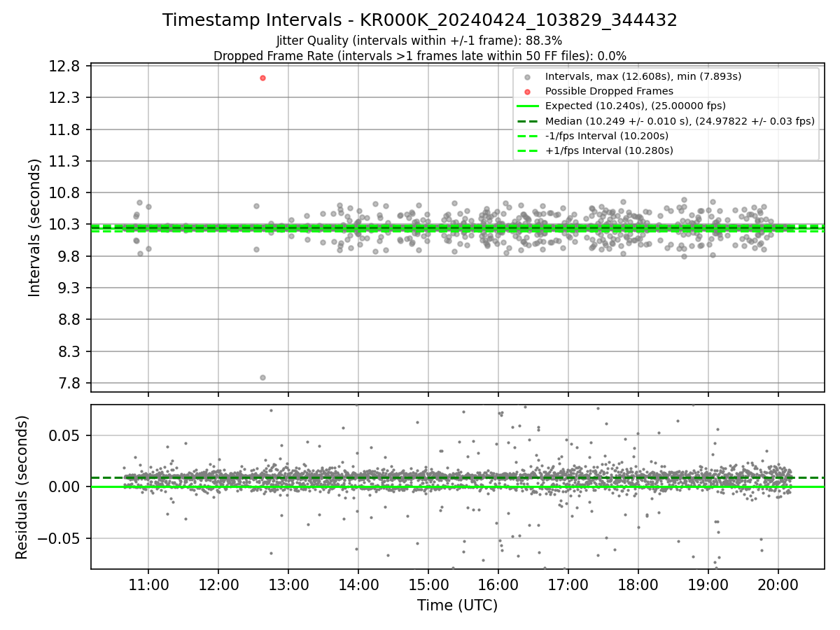Click legend entry '-1/fps Interval (10.200s)'
Screen dimensions: 840x630
[607, 135]
